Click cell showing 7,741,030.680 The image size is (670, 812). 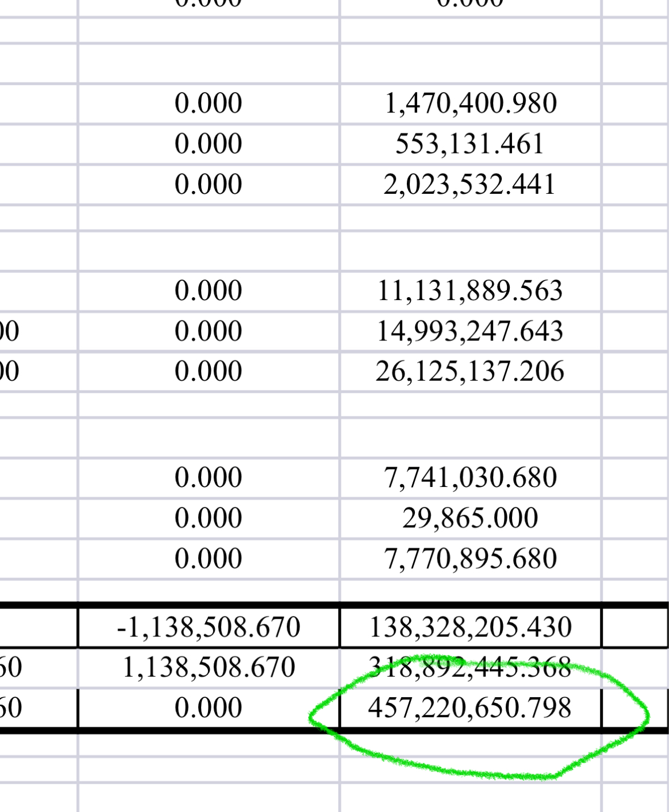point(471,478)
